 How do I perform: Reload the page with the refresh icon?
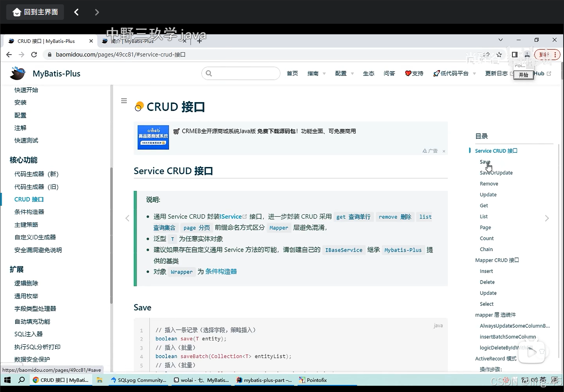pyautogui.click(x=34, y=55)
